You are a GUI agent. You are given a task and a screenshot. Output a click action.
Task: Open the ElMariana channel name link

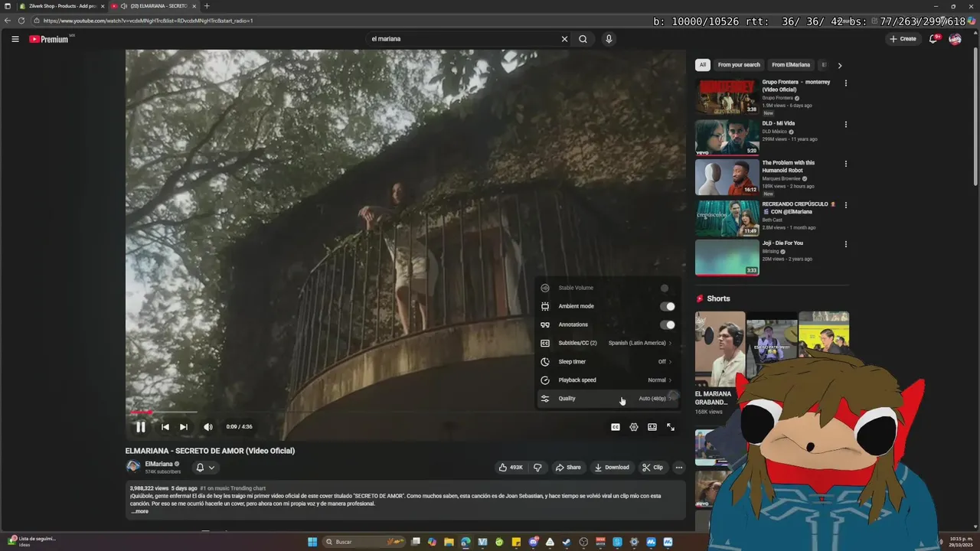pyautogui.click(x=158, y=464)
